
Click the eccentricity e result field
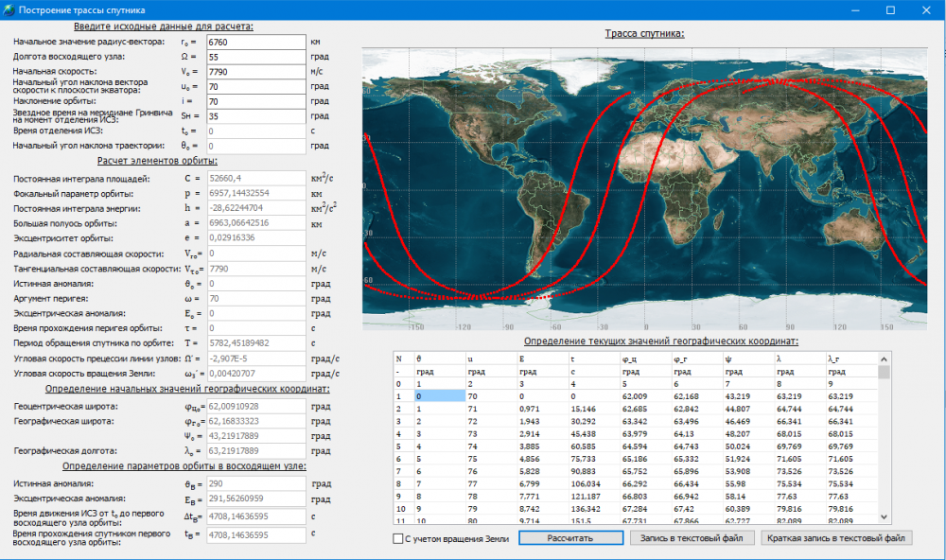[255, 238]
